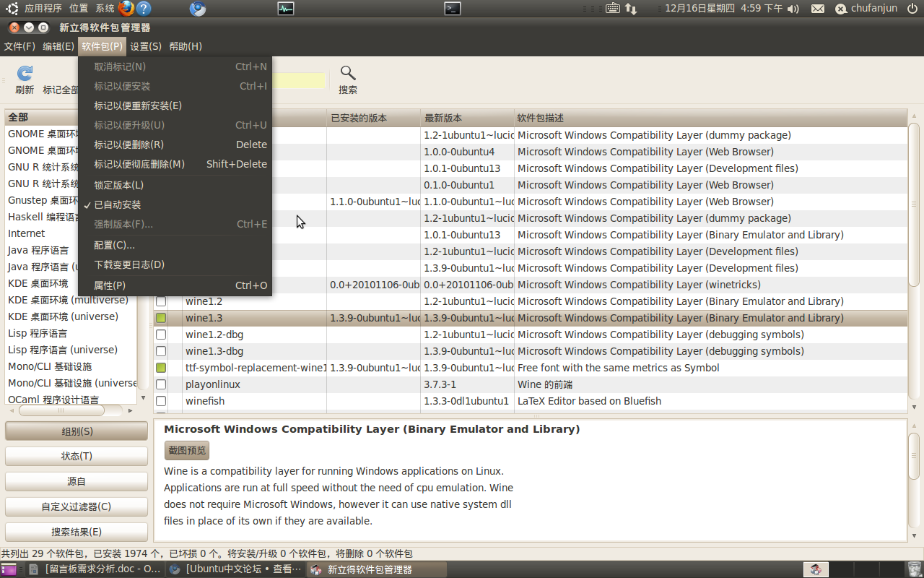Open the terminal launcher in top panel
Image resolution: width=924 pixels, height=578 pixels.
pyautogui.click(x=453, y=9)
